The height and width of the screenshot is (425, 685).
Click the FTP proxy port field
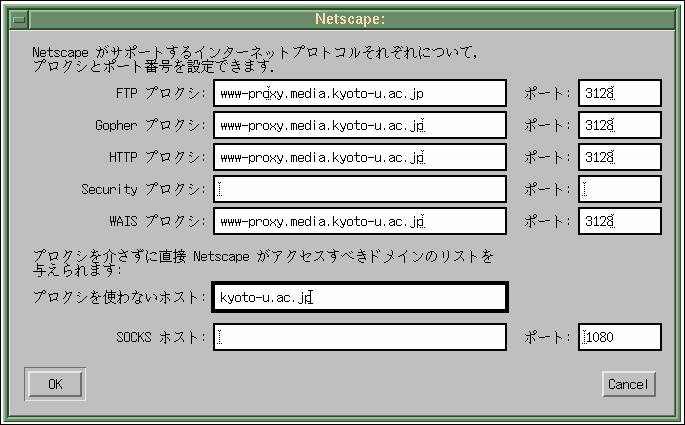[x=619, y=93]
